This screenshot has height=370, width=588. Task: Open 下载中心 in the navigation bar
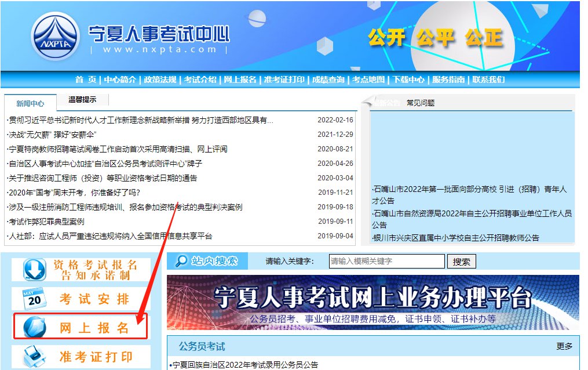click(x=409, y=79)
